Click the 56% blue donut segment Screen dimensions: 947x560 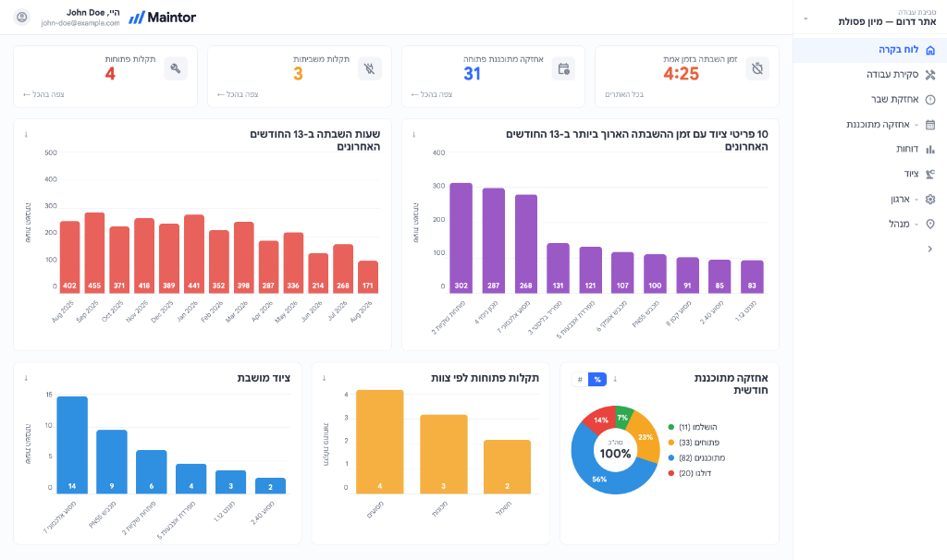tap(598, 480)
